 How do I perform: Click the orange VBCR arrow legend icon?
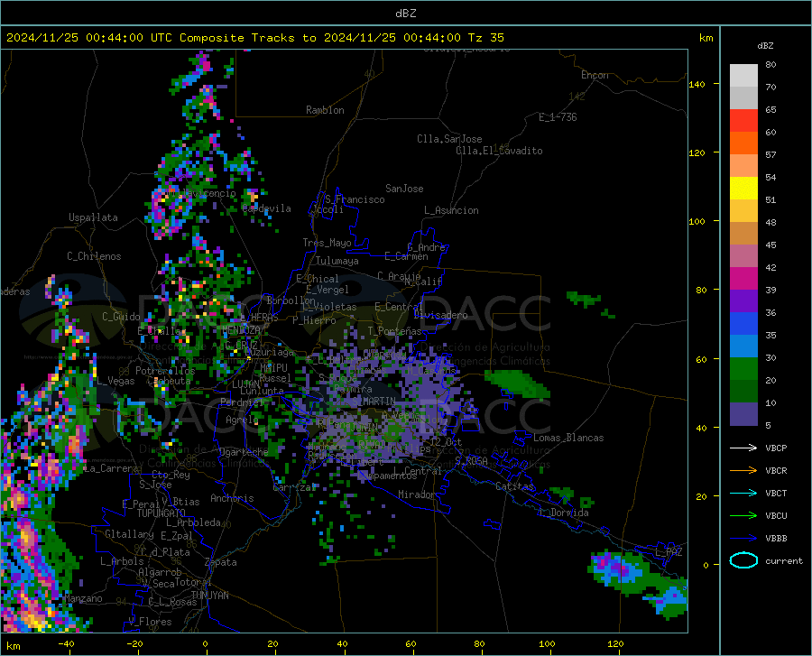tap(743, 471)
